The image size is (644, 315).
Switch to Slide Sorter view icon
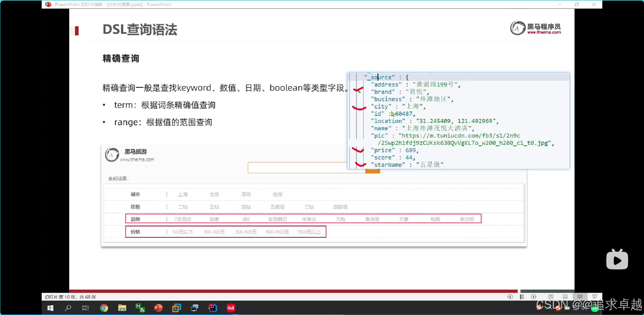coord(565,297)
